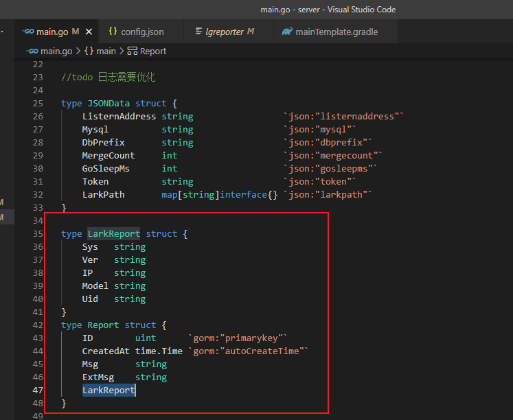Image resolution: width=513 pixels, height=420 pixels.
Task: Click the //todo comment on line 23
Action: (108, 78)
